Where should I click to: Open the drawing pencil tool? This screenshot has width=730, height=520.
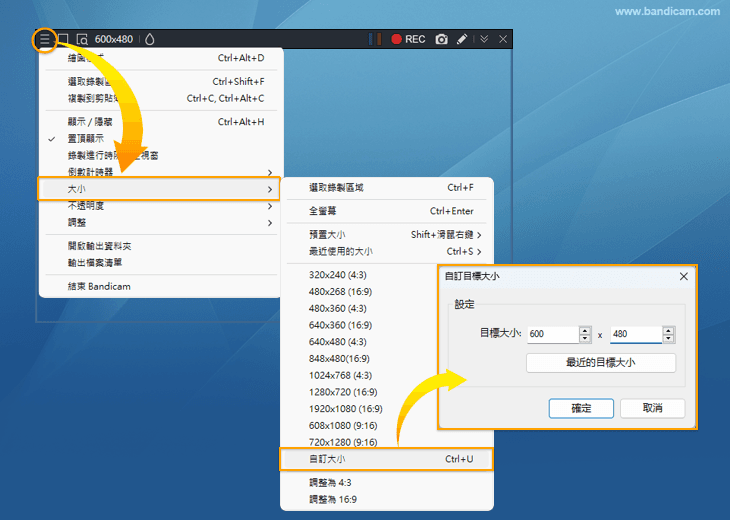462,39
